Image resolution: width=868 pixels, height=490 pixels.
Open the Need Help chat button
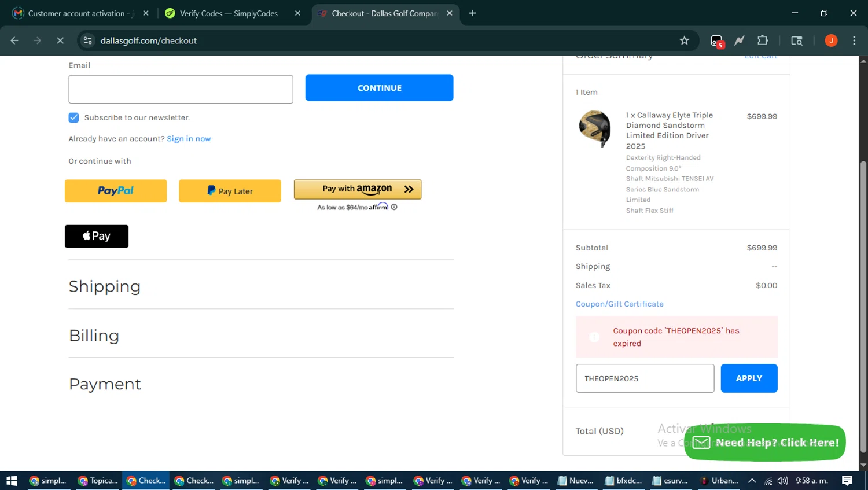[765, 443]
